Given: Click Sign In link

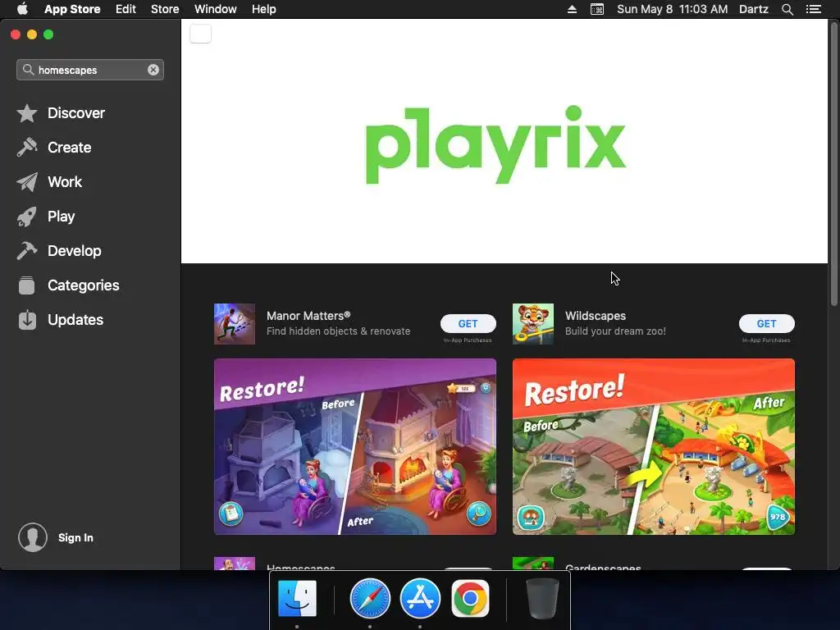Looking at the screenshot, I should click(x=75, y=538).
